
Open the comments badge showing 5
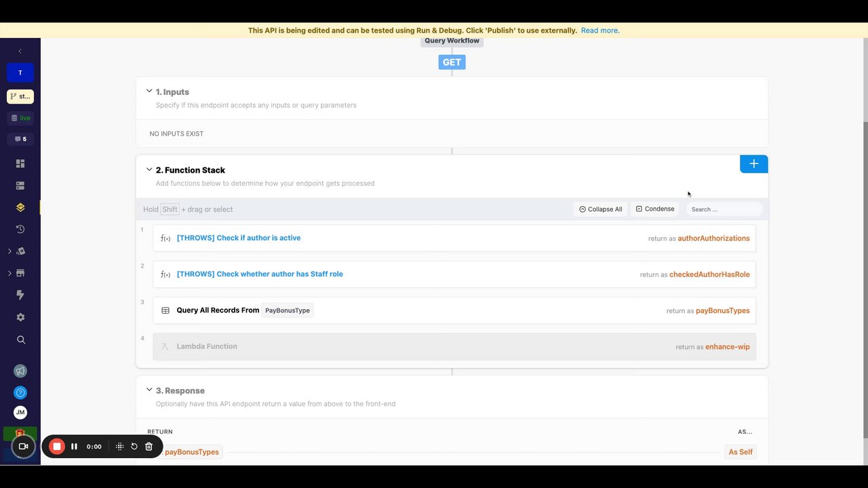coord(20,139)
